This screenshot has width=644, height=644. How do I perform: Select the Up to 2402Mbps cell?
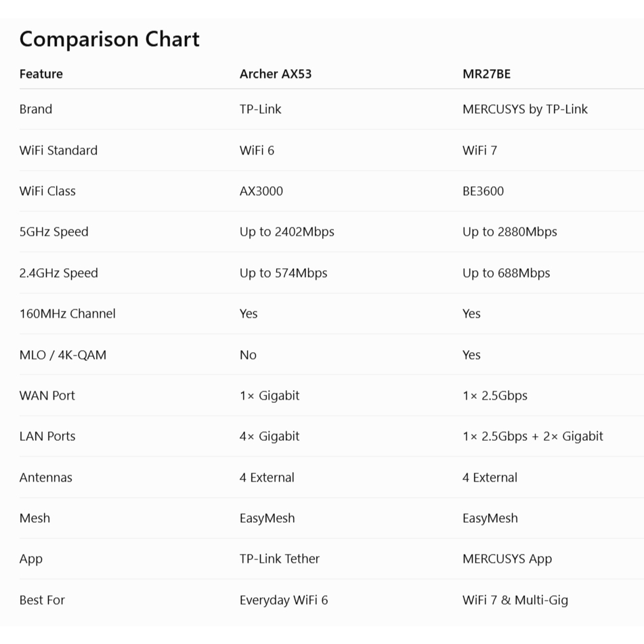point(287,232)
